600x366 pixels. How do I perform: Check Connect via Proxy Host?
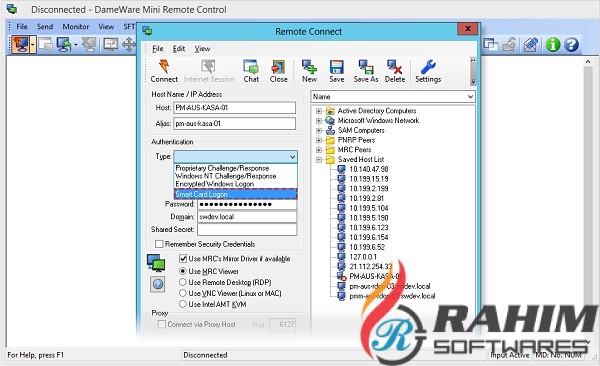pos(162,324)
